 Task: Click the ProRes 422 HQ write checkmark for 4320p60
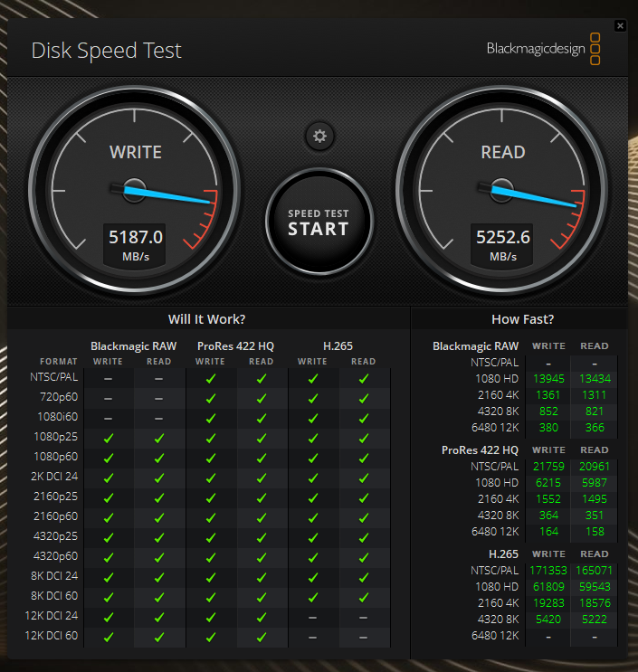(x=211, y=558)
